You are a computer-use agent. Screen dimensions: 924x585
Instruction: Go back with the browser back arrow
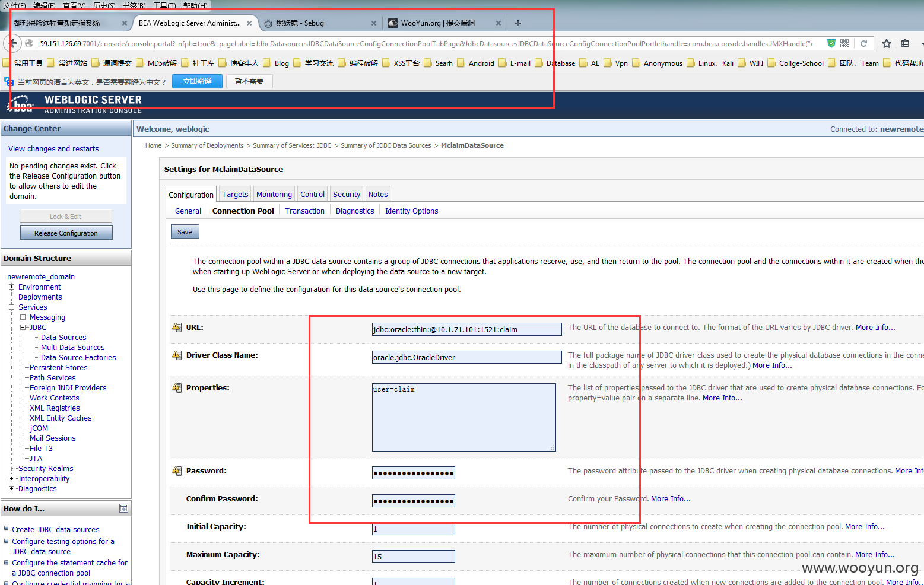pyautogui.click(x=12, y=43)
